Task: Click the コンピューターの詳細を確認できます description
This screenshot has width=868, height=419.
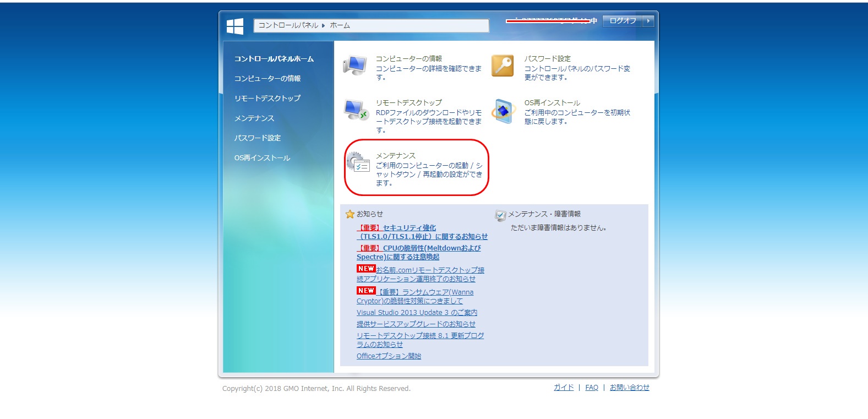Action: 429,73
